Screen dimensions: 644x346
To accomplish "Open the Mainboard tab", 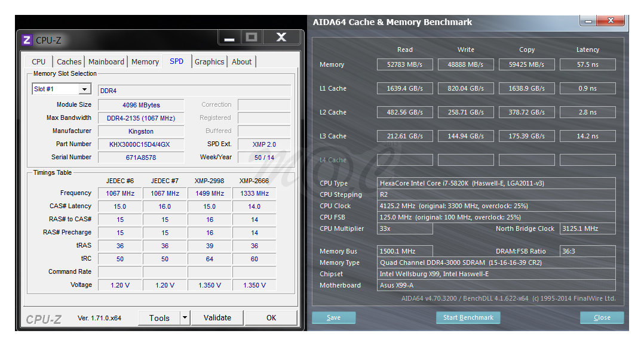I will (x=106, y=62).
